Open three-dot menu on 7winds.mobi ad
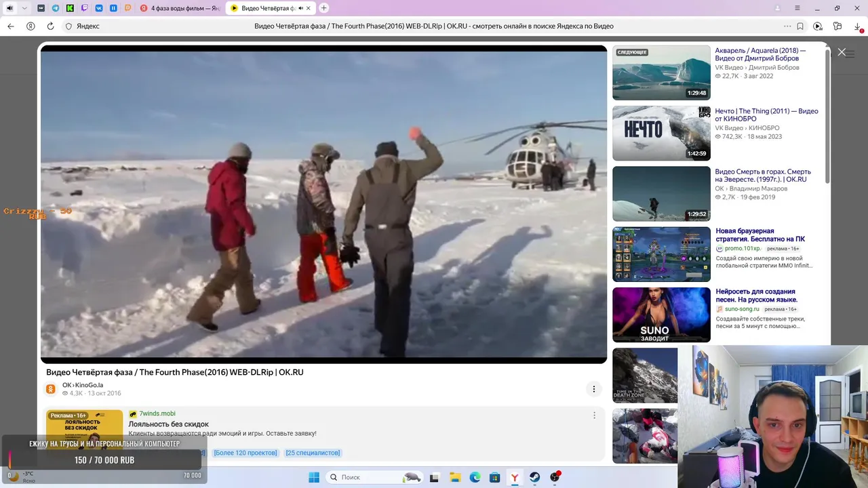868x488 pixels. pyautogui.click(x=594, y=415)
